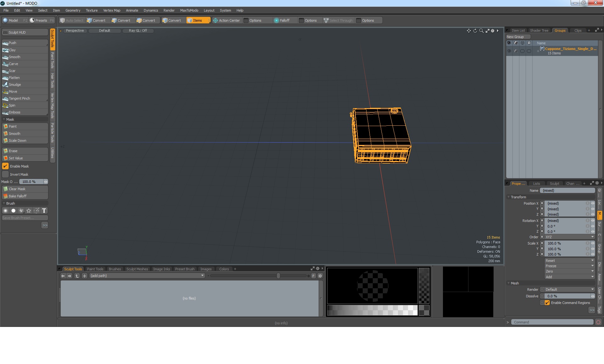This screenshot has width=604, height=364.
Task: Go back in the brush browser path
Action: 63,276
